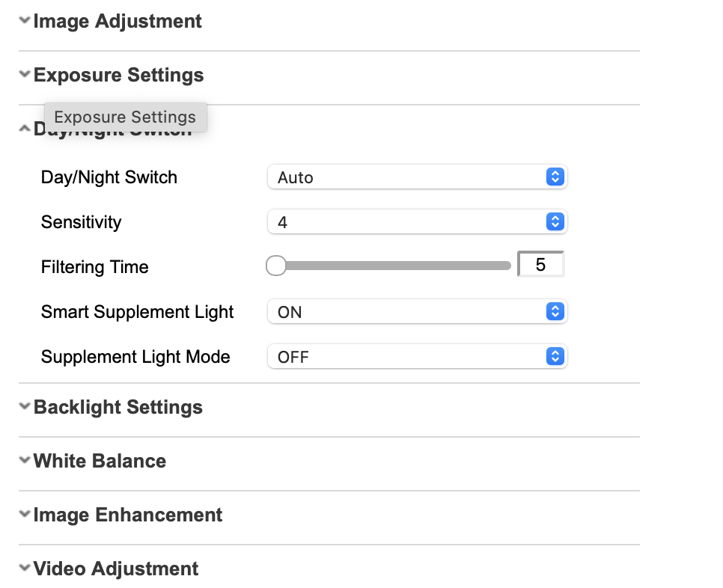Expand the Image Adjustment section arrow
The width and height of the screenshot is (723, 588).
pyautogui.click(x=25, y=21)
